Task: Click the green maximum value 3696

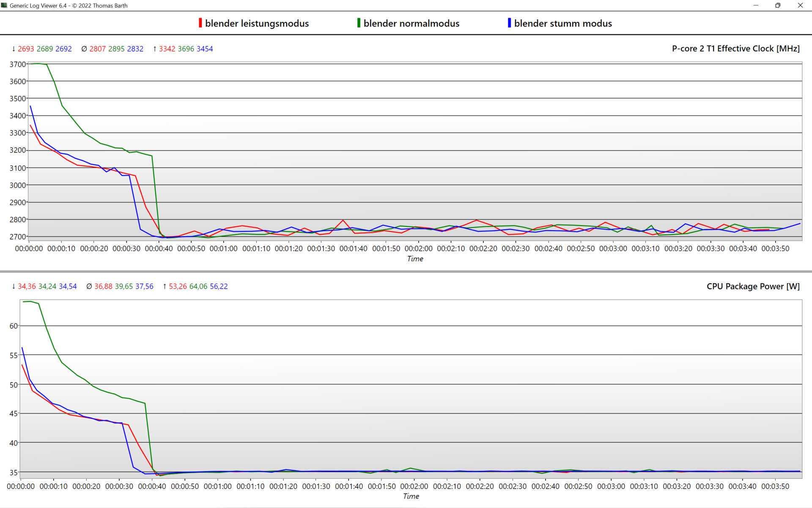Action: tap(186, 49)
